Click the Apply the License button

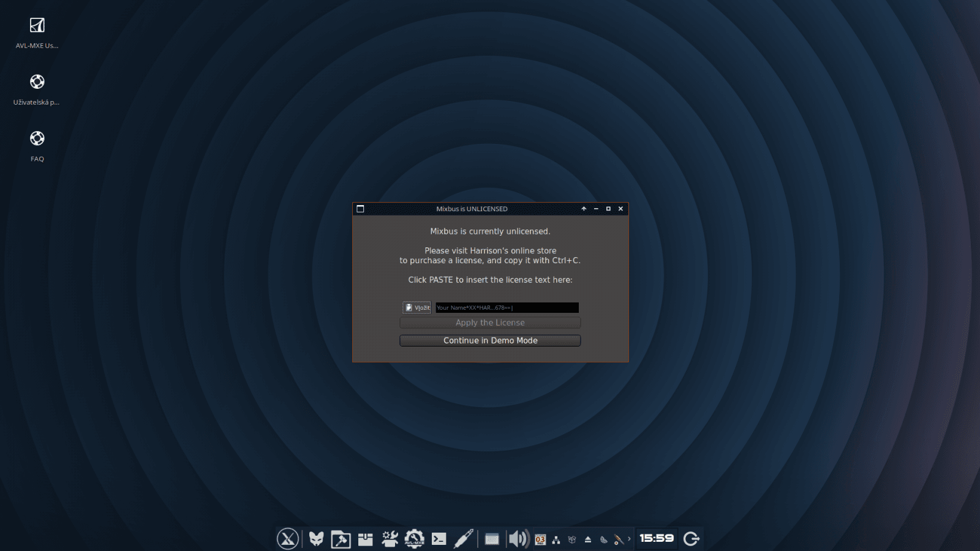(490, 323)
